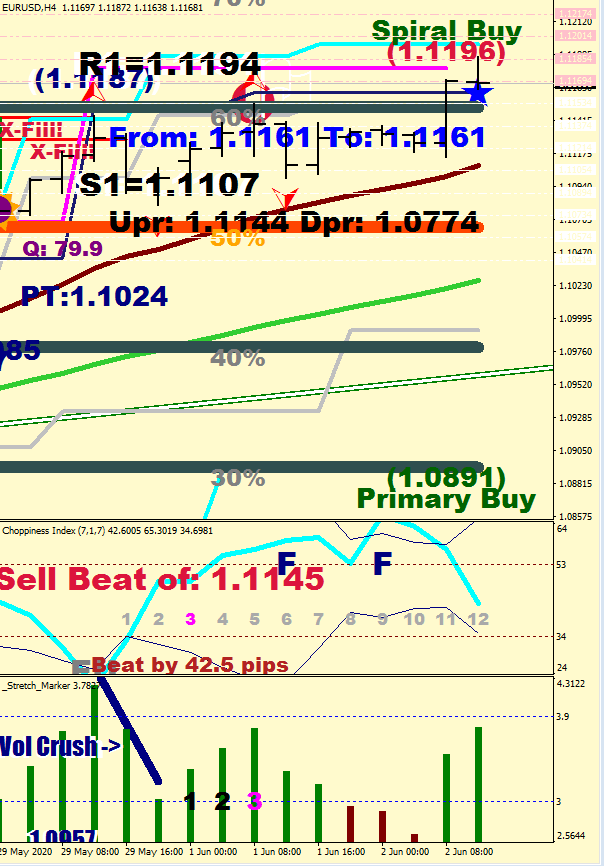Click the gray square before 'Beat by'
Image resolution: width=604 pixels, height=866 pixels.
(x=81, y=665)
